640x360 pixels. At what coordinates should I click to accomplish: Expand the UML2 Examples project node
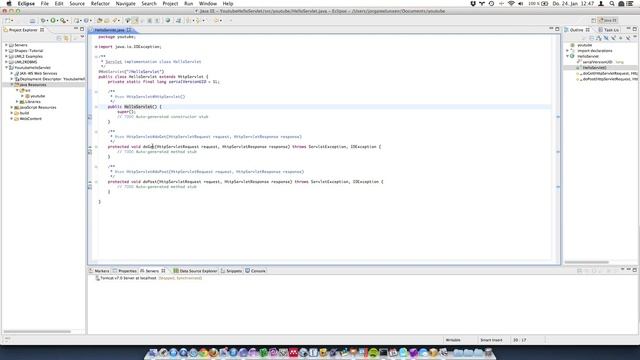point(6,56)
